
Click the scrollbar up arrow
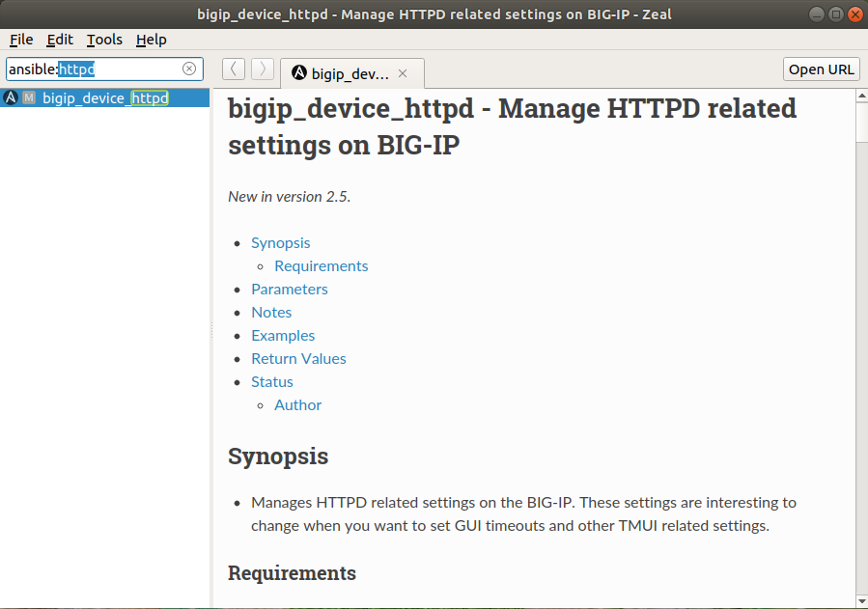click(x=862, y=97)
